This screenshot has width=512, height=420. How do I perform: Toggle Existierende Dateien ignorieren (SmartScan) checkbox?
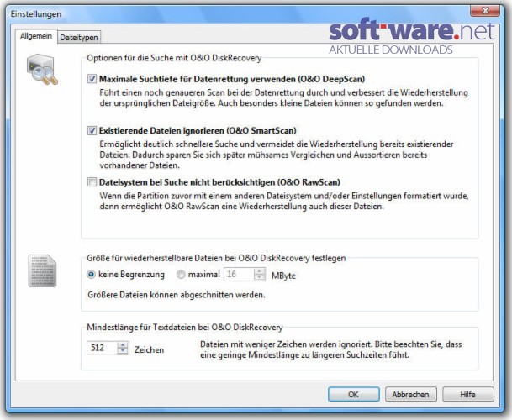pyautogui.click(x=92, y=130)
